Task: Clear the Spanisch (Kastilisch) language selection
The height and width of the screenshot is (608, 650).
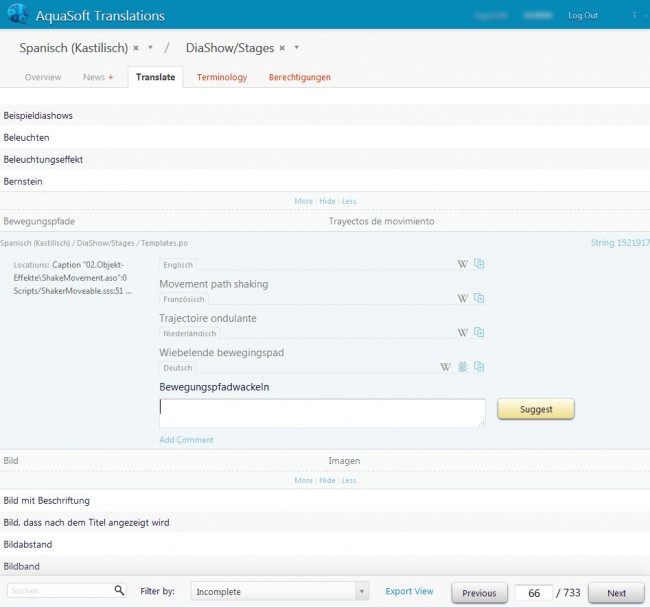Action: (136, 48)
